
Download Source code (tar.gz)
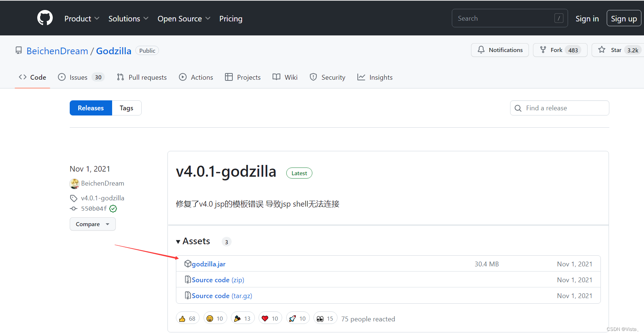point(222,296)
